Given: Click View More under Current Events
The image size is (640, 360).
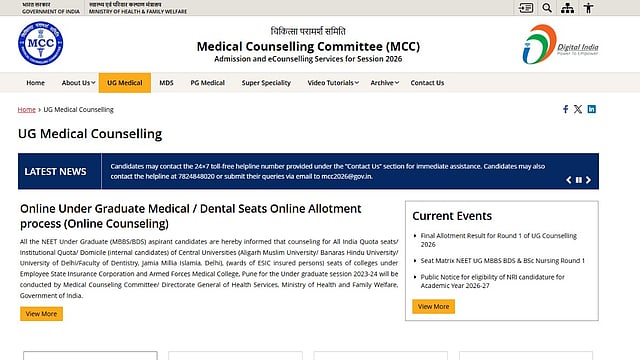Looking at the screenshot, I should pos(433,307).
